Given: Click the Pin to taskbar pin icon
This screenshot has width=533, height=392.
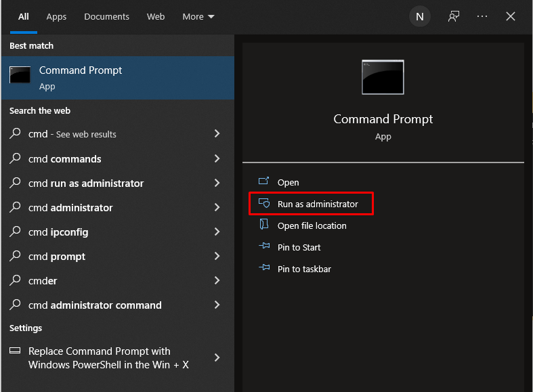Looking at the screenshot, I should pos(264,269).
